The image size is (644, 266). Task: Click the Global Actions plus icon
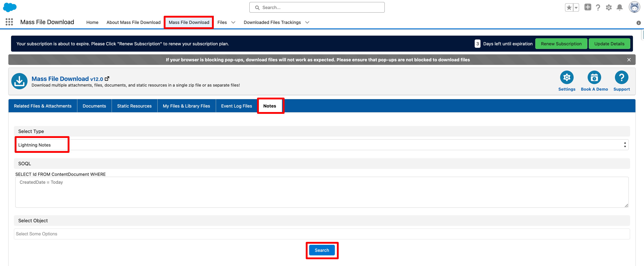[587, 7]
